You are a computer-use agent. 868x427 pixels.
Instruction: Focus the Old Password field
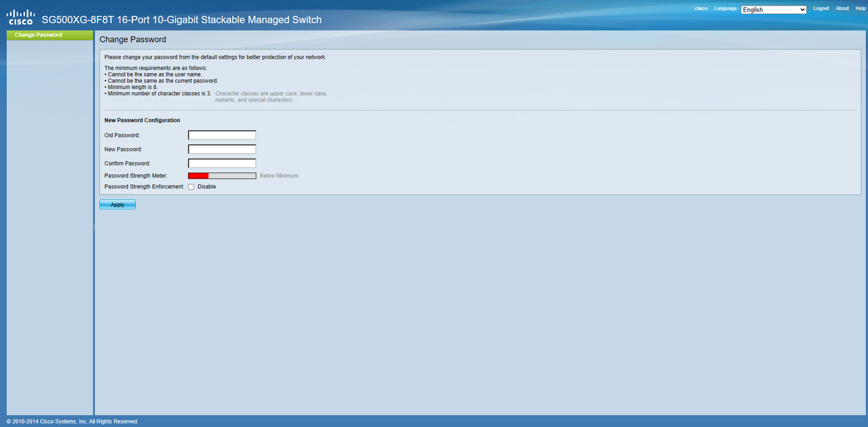point(222,135)
